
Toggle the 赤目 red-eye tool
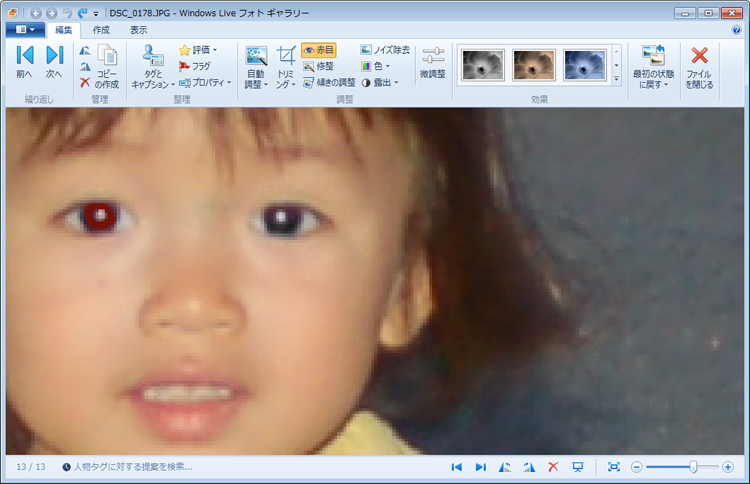(x=319, y=50)
